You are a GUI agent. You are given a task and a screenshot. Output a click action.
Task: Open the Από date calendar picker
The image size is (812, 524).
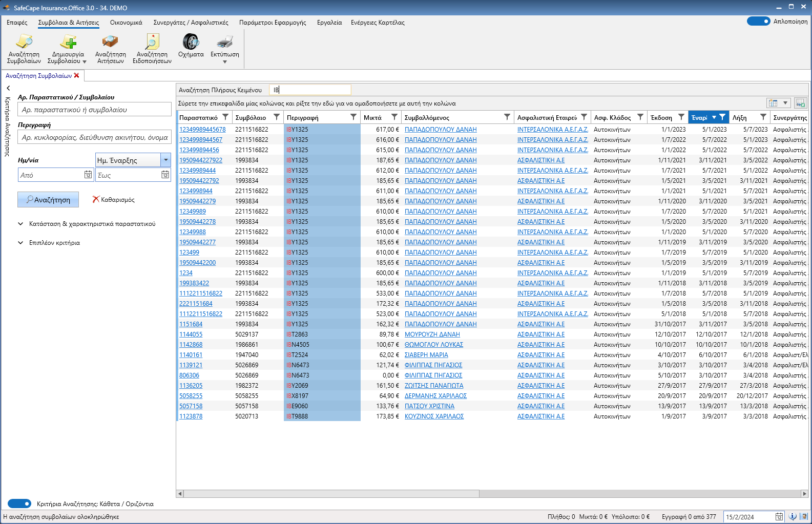pos(88,175)
